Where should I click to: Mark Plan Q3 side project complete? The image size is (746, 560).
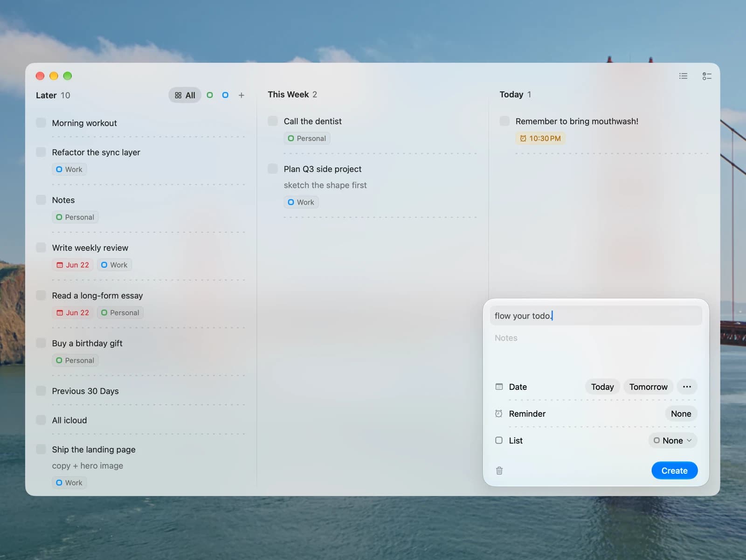click(273, 168)
